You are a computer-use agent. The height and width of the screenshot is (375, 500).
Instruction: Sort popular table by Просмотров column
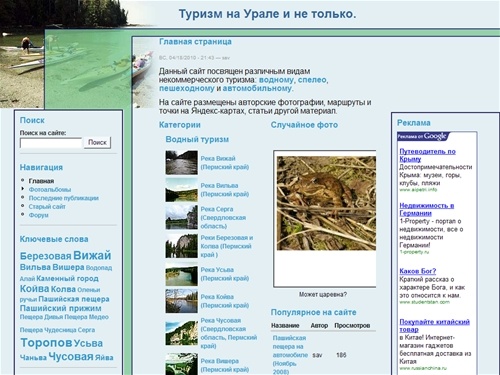pyautogui.click(x=352, y=325)
